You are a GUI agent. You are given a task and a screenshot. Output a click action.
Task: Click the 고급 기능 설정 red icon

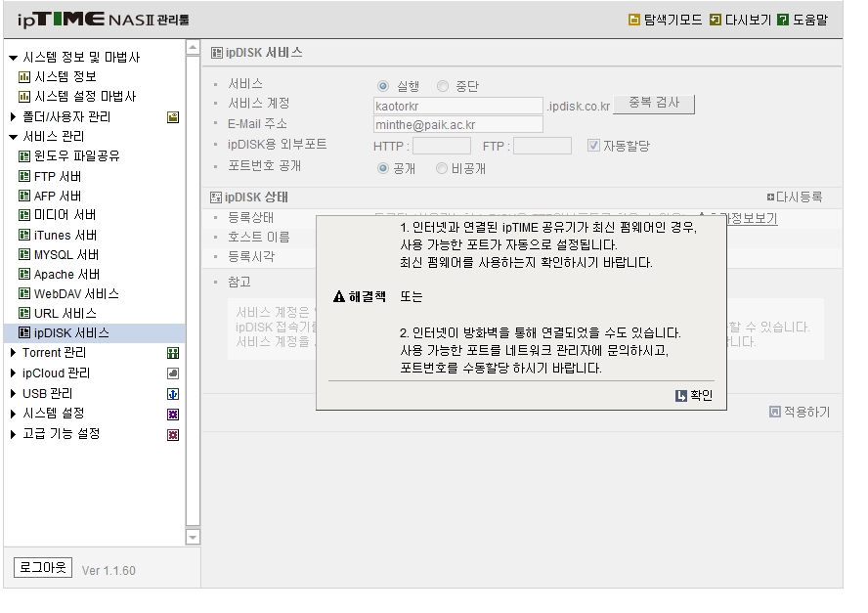[173, 435]
